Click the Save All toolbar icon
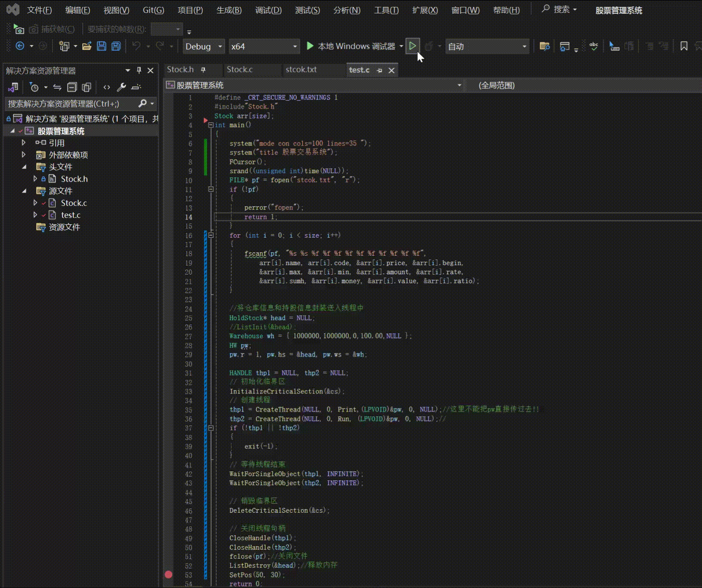This screenshot has width=702, height=588. [x=116, y=46]
